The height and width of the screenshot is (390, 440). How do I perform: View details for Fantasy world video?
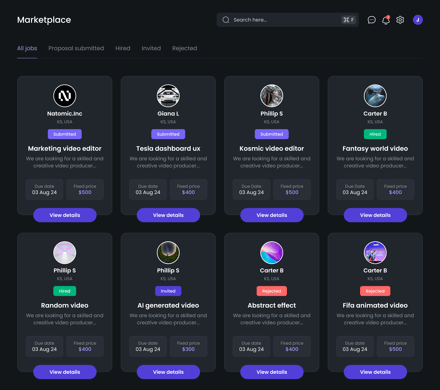click(x=375, y=215)
